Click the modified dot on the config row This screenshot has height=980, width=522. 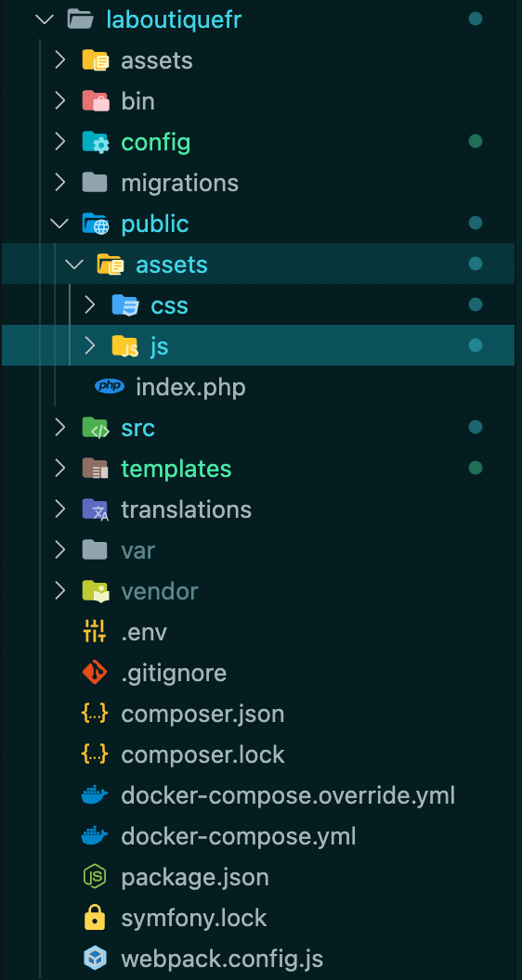(476, 142)
